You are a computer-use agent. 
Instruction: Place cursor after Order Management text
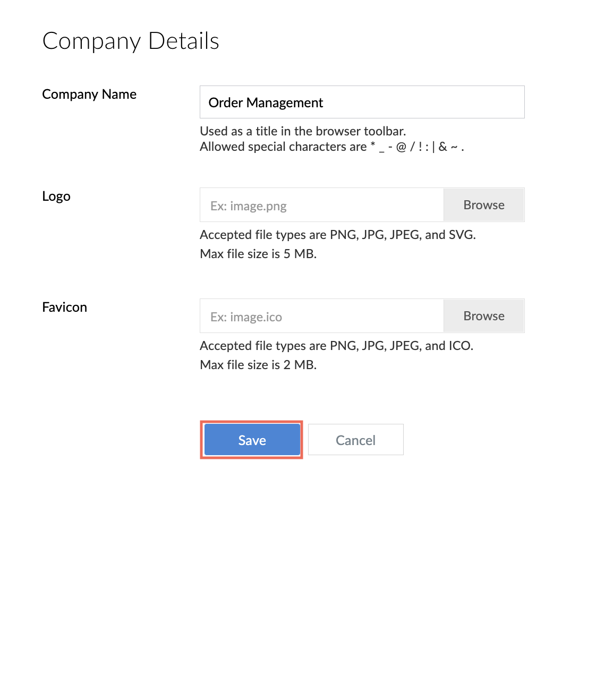324,103
